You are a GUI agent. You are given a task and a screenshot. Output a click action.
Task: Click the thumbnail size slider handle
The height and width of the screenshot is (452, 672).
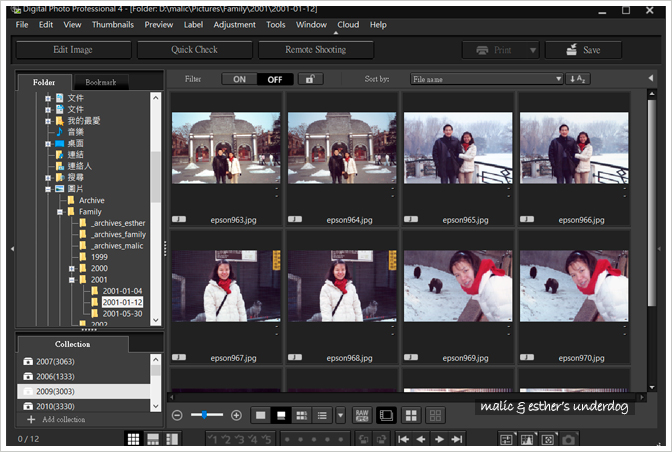pos(204,415)
